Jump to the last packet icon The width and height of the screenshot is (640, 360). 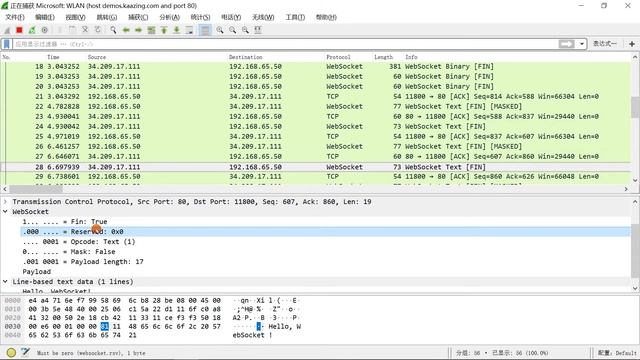(176, 30)
